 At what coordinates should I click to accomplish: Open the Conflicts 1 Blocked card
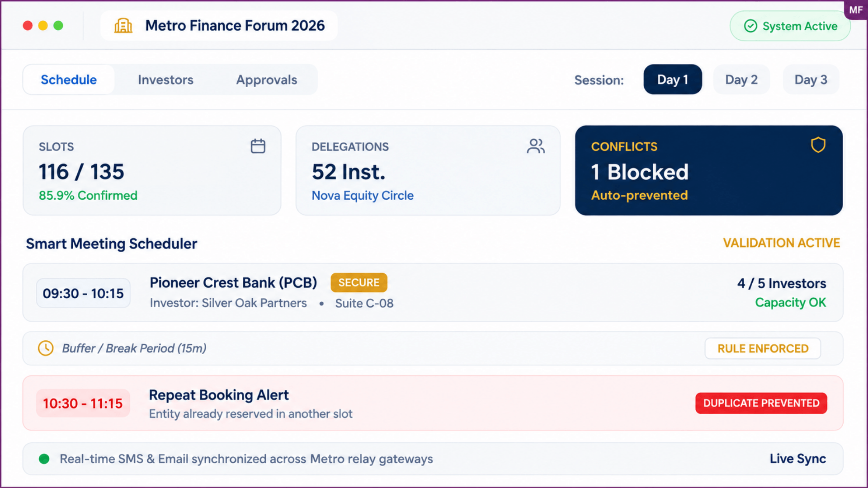click(x=709, y=170)
